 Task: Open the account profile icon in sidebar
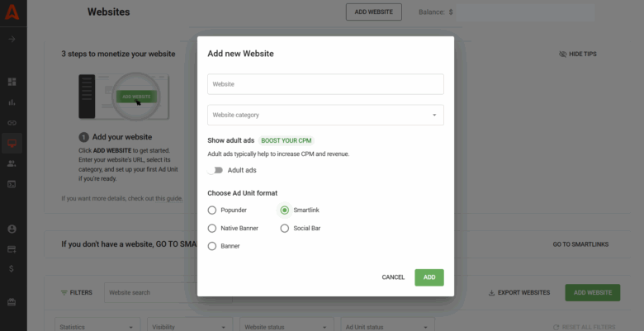12,229
